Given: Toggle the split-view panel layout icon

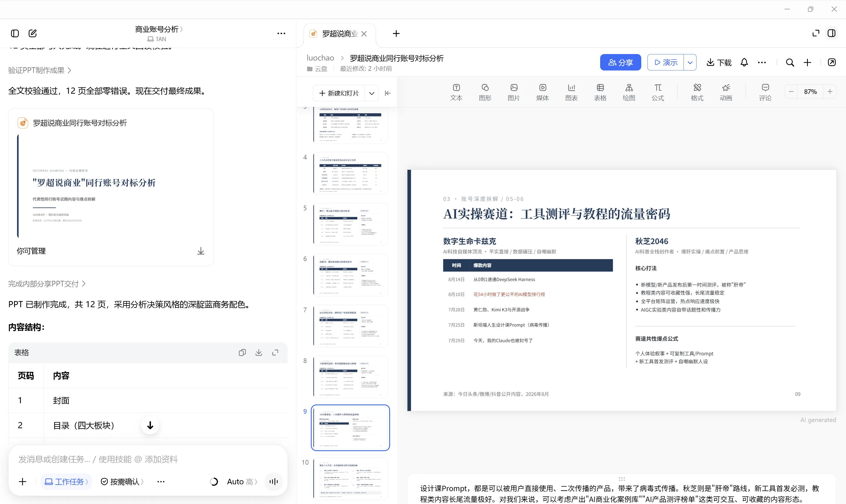Looking at the screenshot, I should pyautogui.click(x=831, y=33).
